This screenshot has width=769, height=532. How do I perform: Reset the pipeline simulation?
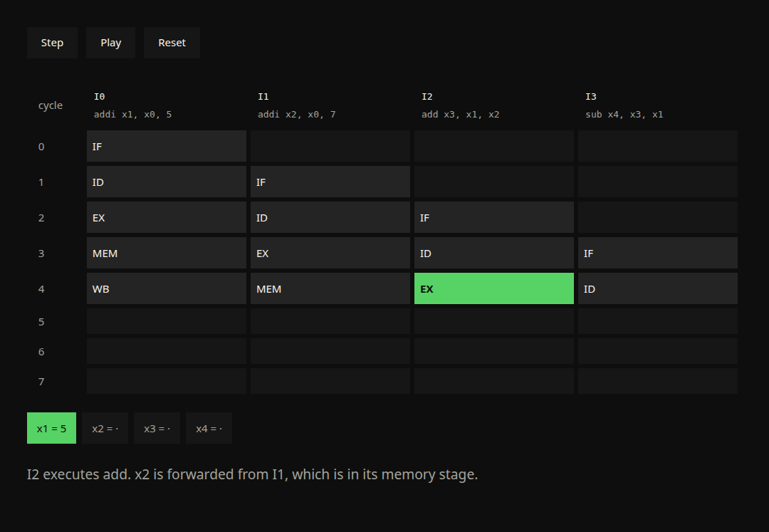tap(172, 43)
